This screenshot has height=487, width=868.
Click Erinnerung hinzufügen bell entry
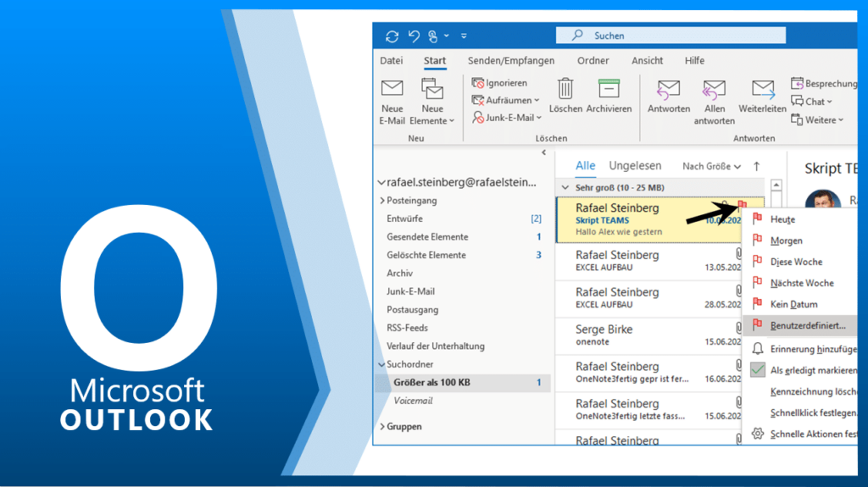click(x=800, y=349)
